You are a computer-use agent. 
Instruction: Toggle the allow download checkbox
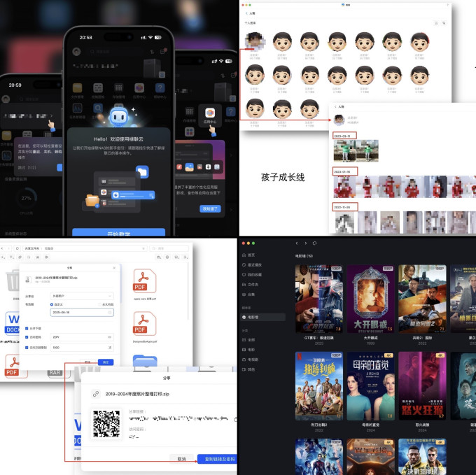pos(27,329)
